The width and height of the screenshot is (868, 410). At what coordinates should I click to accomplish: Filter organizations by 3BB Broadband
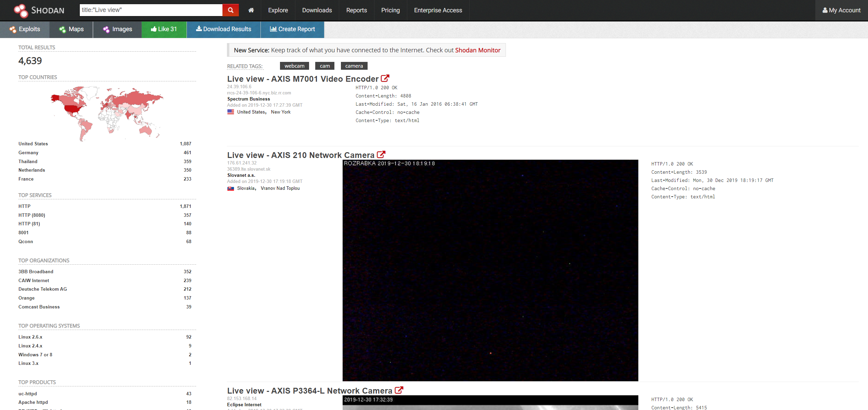pos(36,272)
